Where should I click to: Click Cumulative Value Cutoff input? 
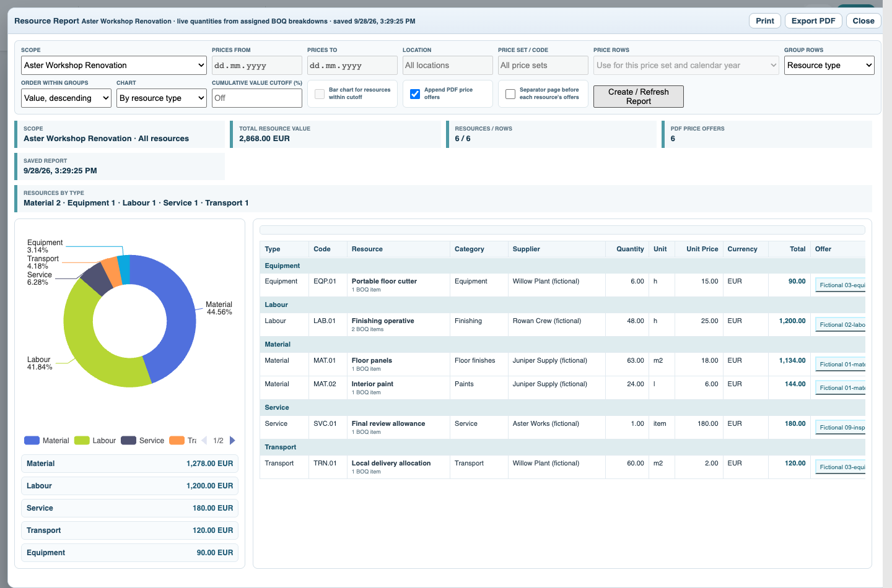tap(257, 98)
